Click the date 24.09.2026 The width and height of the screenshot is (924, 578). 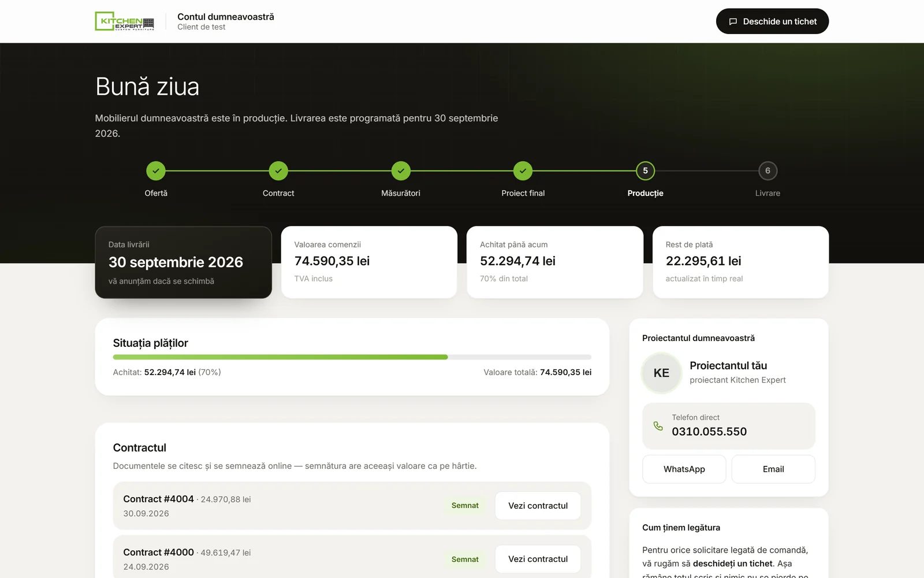click(146, 567)
